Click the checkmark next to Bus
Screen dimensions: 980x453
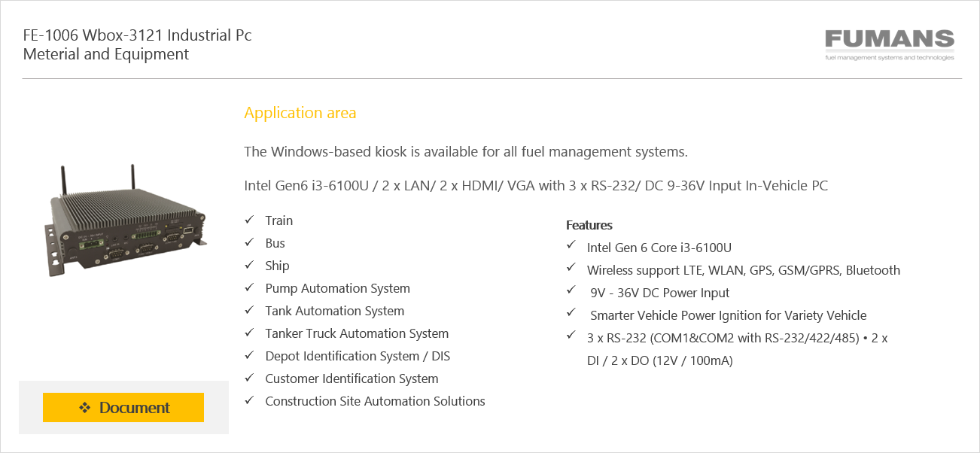[x=249, y=243]
